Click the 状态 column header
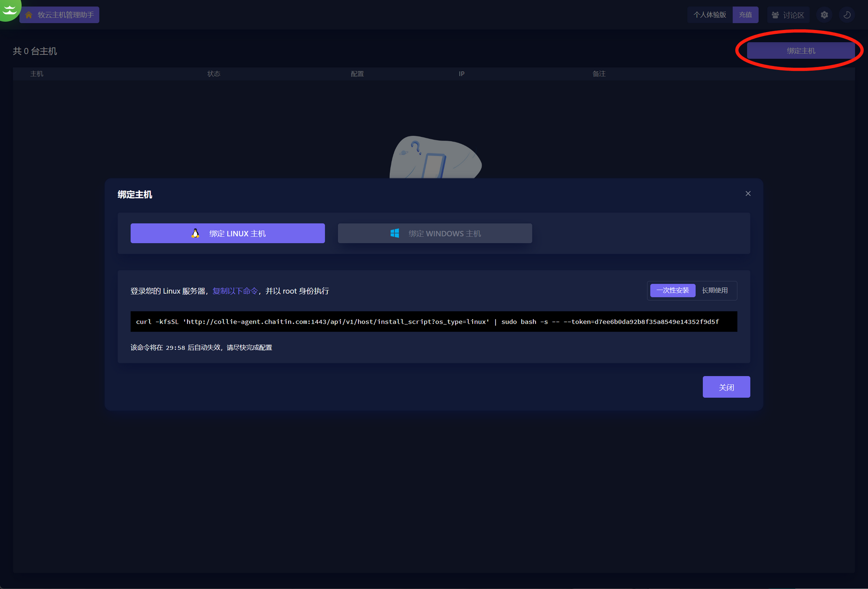The height and width of the screenshot is (589, 868). (x=214, y=74)
